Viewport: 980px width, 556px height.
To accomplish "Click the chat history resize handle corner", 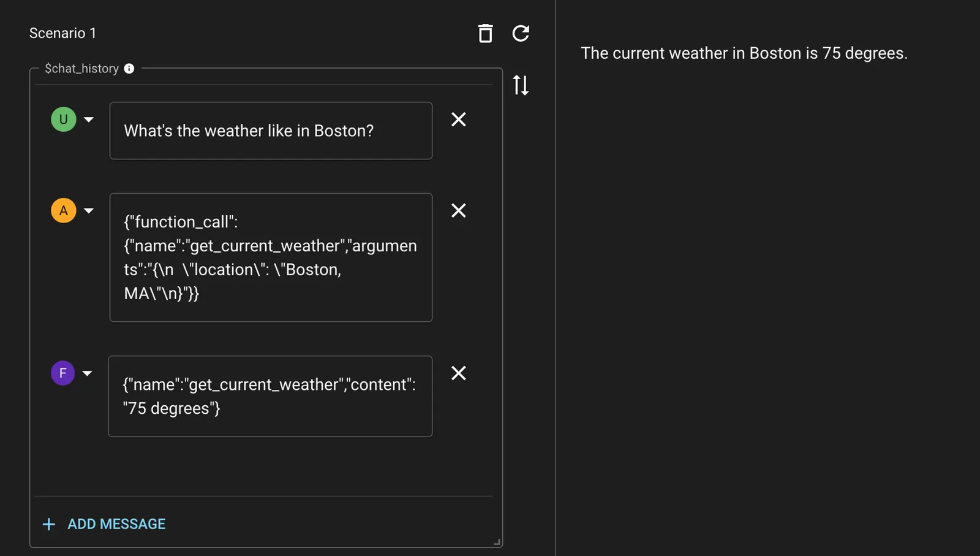I will click(x=497, y=542).
